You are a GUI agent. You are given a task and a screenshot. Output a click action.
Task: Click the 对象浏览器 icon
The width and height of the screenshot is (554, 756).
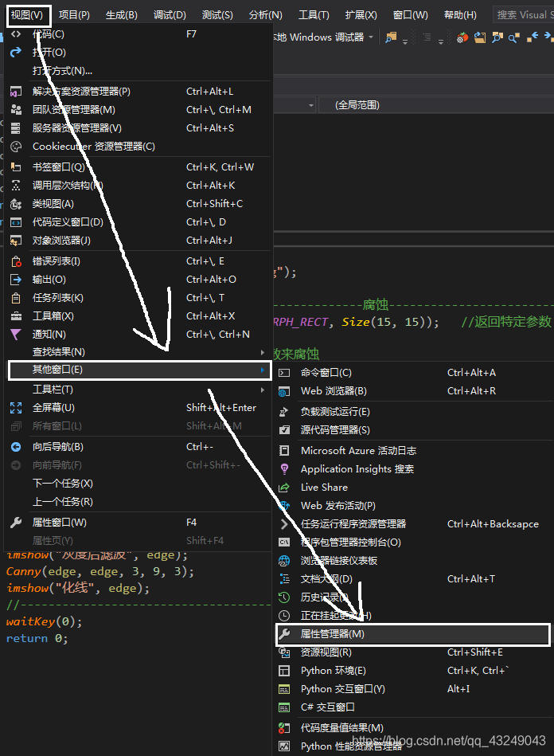click(x=16, y=240)
